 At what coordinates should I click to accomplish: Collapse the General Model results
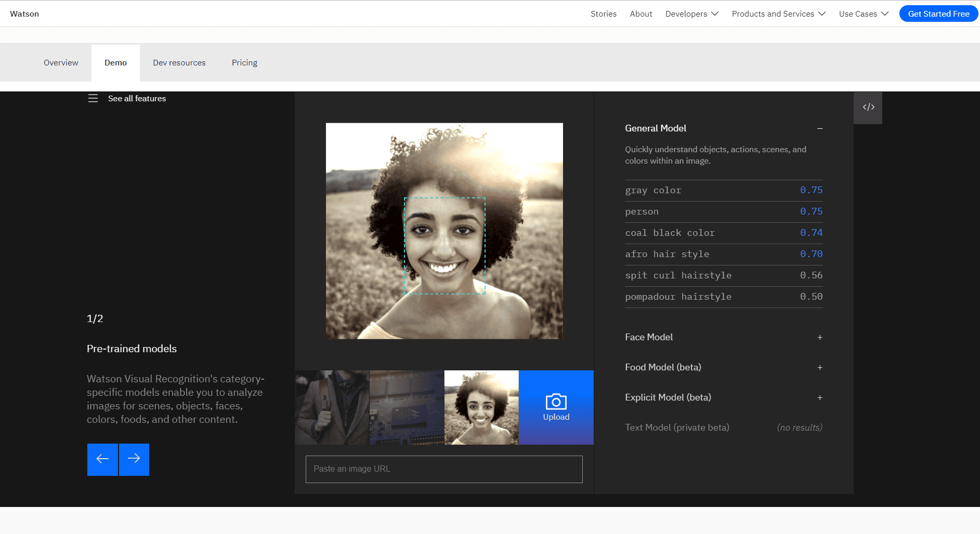click(819, 128)
